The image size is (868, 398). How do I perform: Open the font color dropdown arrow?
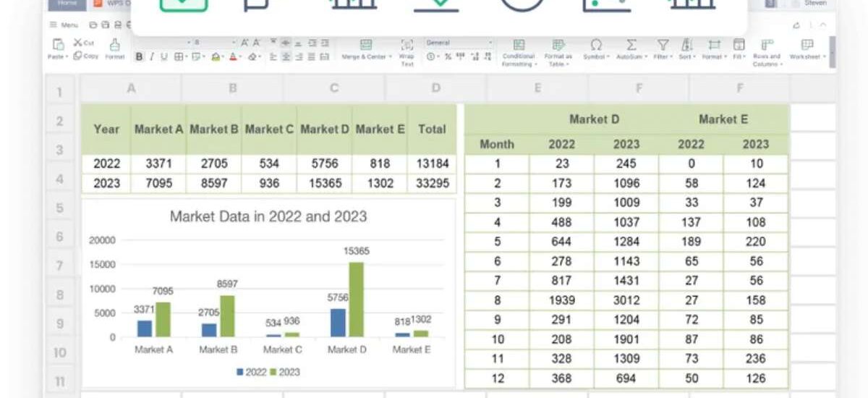pyautogui.click(x=242, y=56)
